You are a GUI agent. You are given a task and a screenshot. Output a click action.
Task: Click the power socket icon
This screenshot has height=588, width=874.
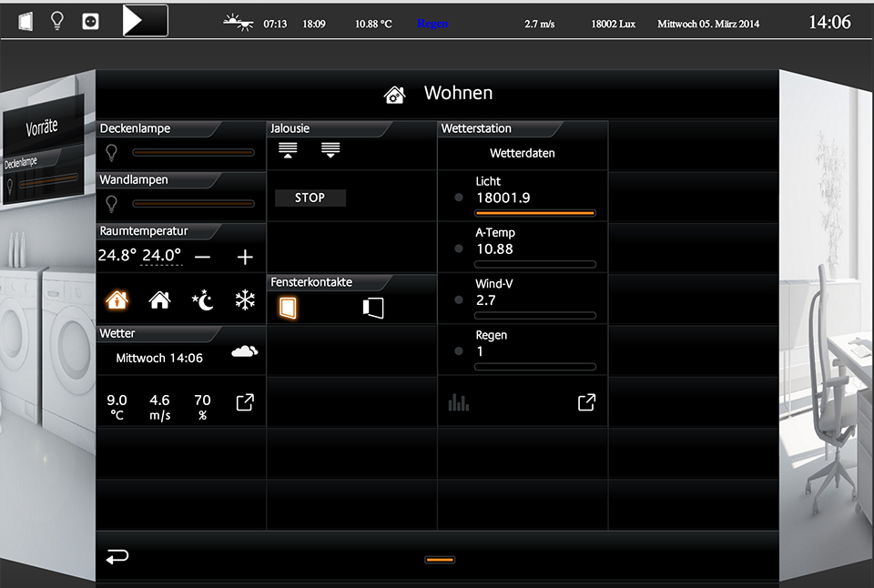click(90, 21)
